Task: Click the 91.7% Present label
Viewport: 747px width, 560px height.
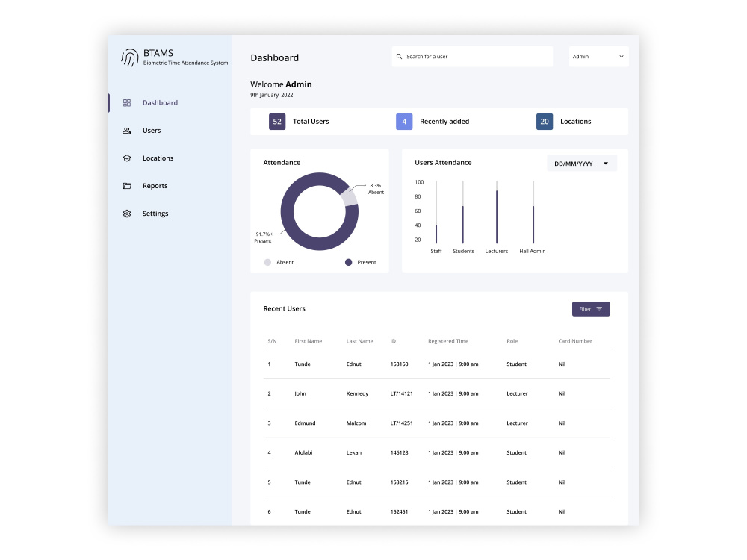Action: pyautogui.click(x=262, y=237)
